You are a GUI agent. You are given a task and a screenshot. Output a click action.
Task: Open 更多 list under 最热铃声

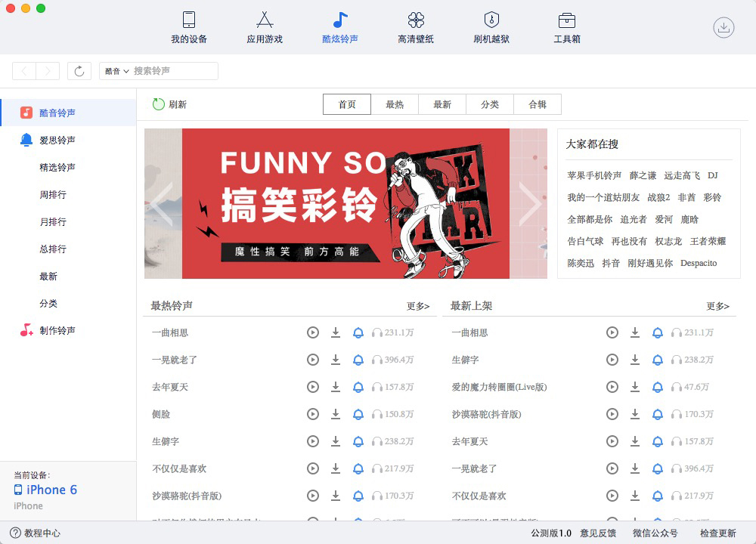point(418,304)
